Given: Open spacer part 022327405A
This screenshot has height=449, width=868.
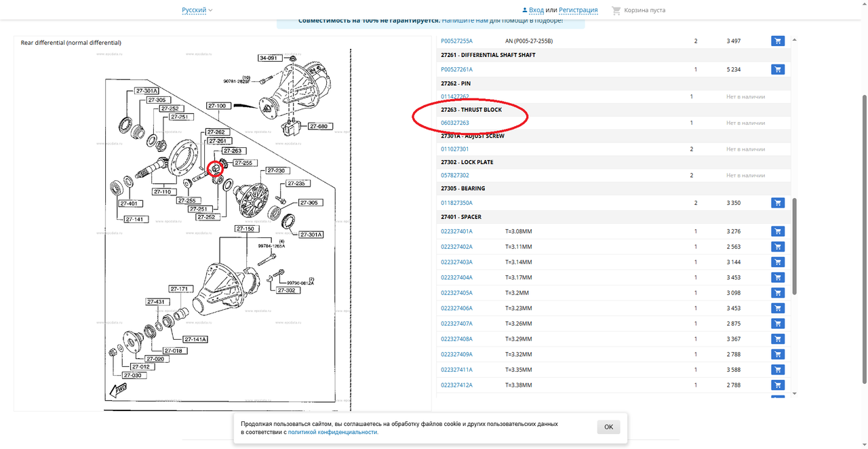Looking at the screenshot, I should tap(457, 293).
